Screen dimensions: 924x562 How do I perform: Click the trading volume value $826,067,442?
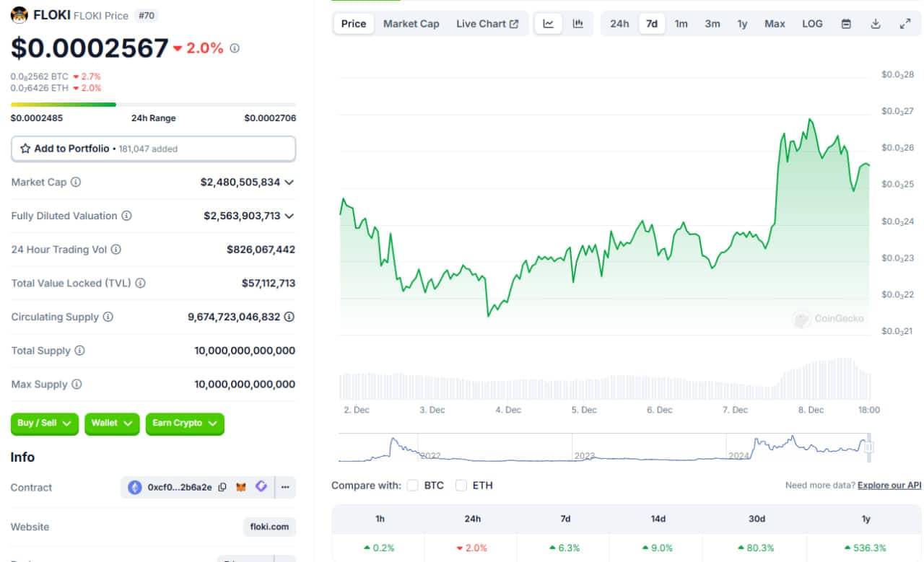(261, 250)
